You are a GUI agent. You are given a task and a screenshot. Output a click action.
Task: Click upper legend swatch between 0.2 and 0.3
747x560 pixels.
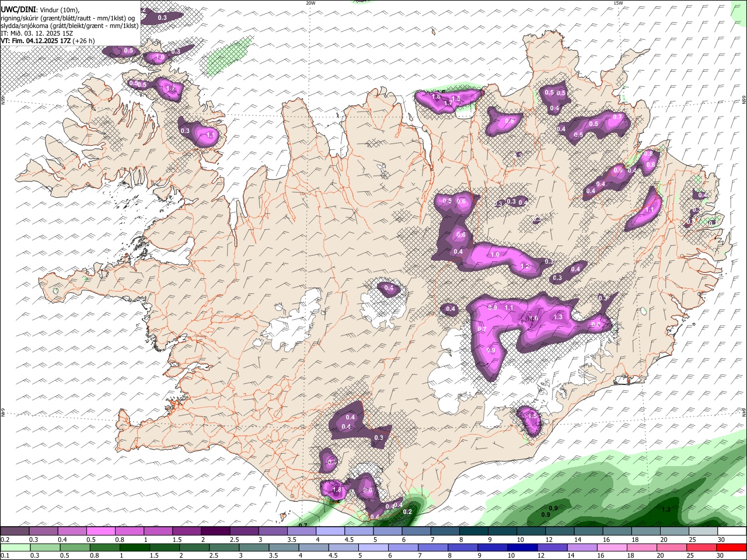point(15,531)
